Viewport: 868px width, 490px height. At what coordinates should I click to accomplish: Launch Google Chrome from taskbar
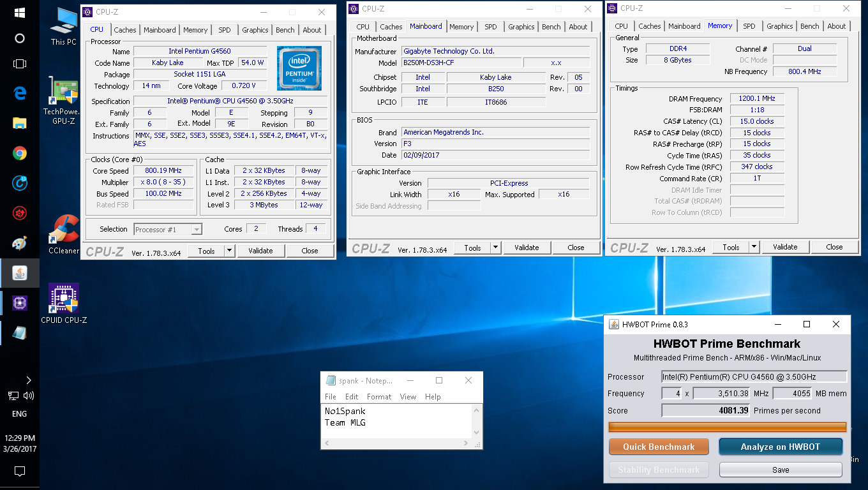19,153
